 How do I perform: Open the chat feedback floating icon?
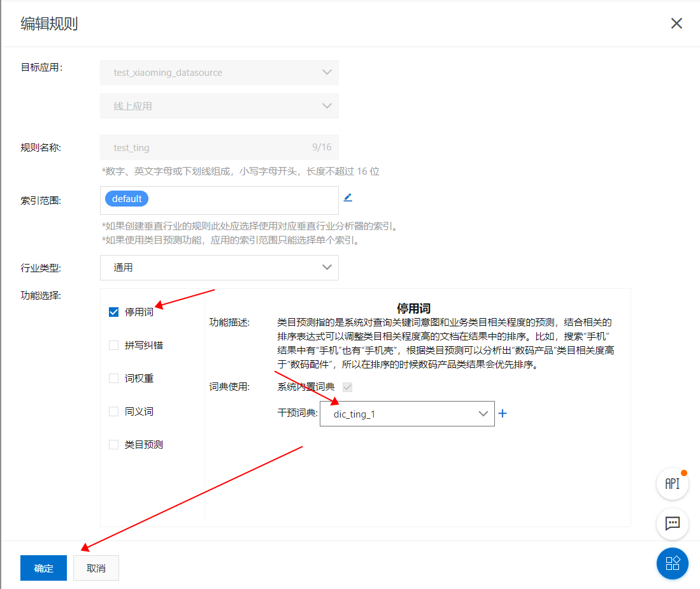point(673,523)
